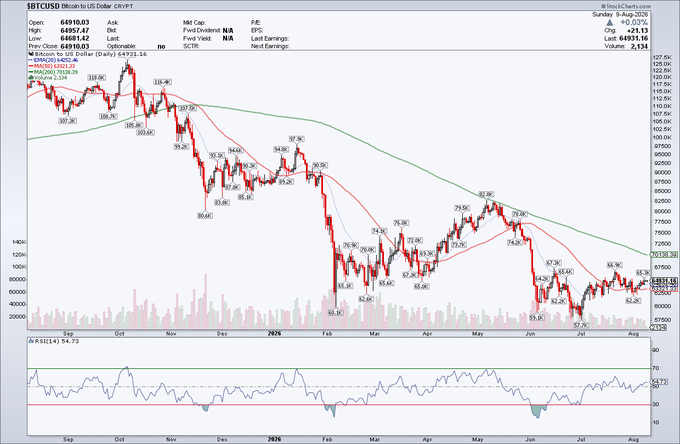Click the 57.7K July low label
Viewport: 680px width, 444px height.
[x=581, y=325]
